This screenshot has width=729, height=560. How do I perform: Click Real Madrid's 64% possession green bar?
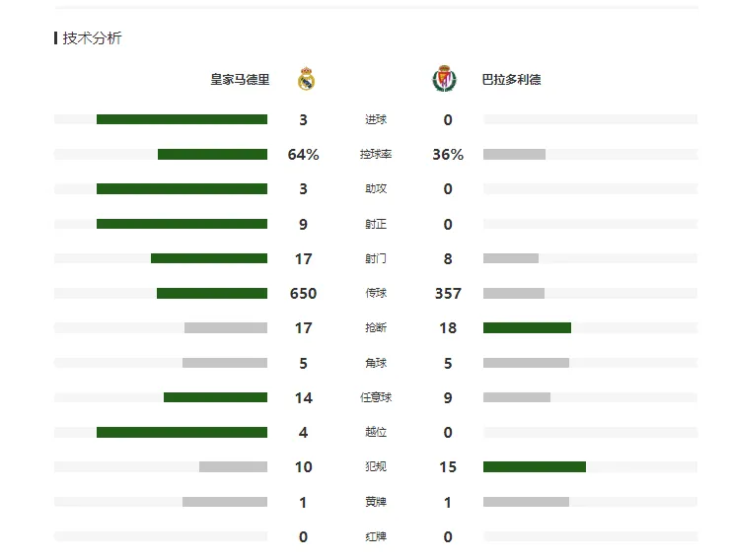point(212,154)
